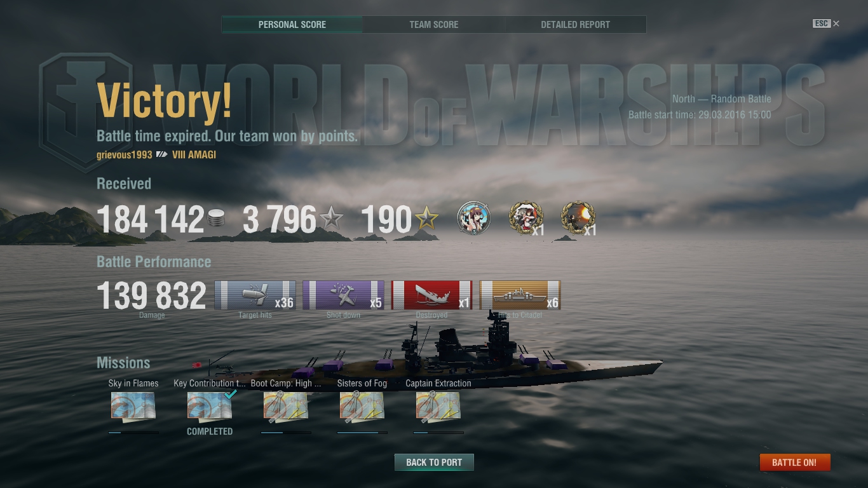Click the grey experience star icon

tap(331, 220)
